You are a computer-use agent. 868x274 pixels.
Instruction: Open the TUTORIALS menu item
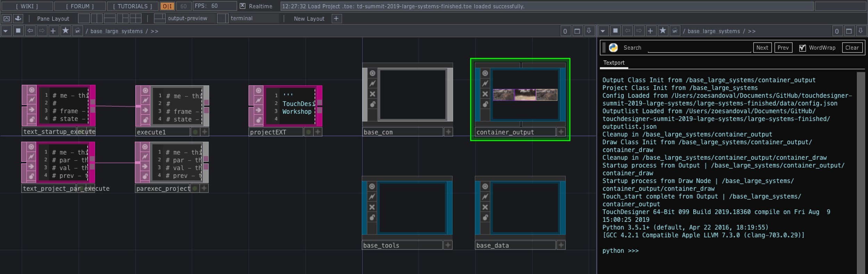pyautogui.click(x=133, y=6)
